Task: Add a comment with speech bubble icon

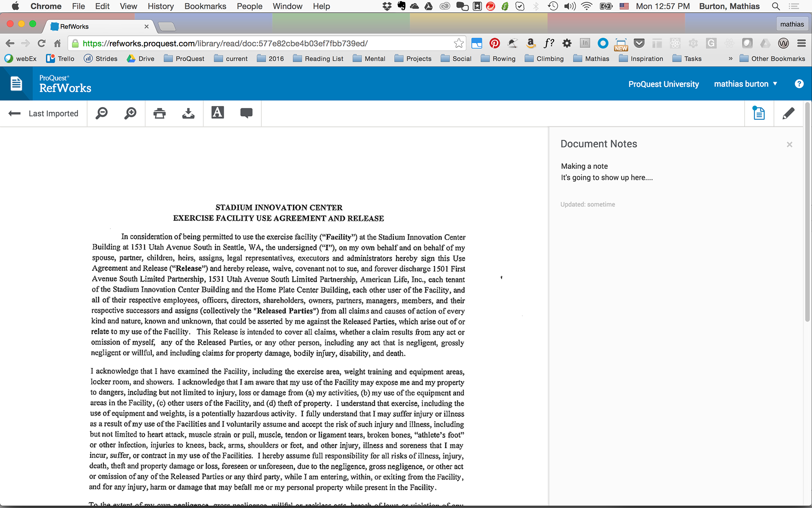Action: [246, 113]
